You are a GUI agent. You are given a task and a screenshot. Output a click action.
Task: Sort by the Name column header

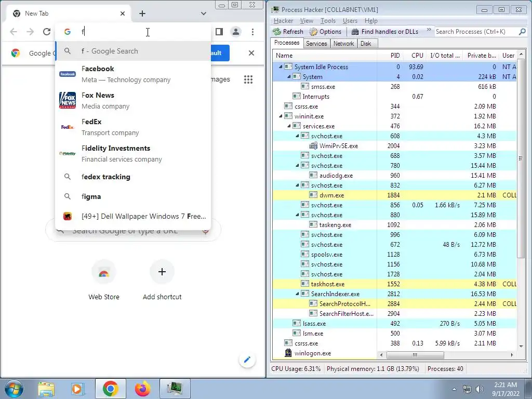[x=324, y=55]
